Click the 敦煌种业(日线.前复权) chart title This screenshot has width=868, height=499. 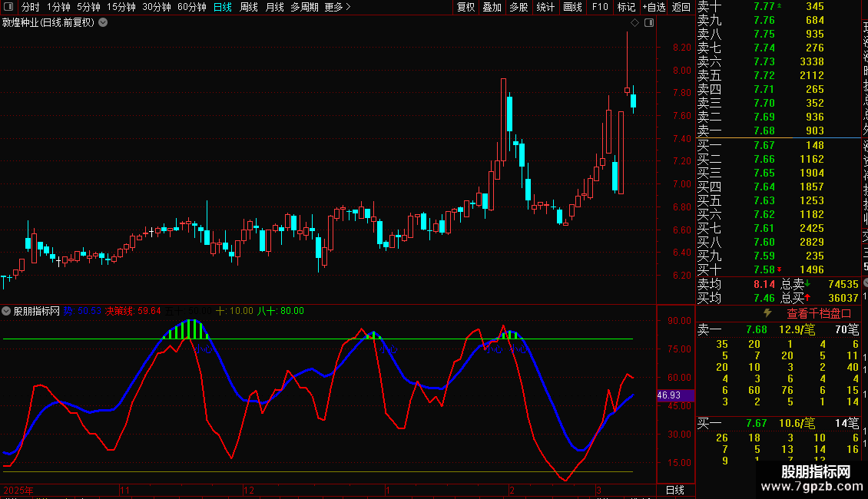(48, 23)
